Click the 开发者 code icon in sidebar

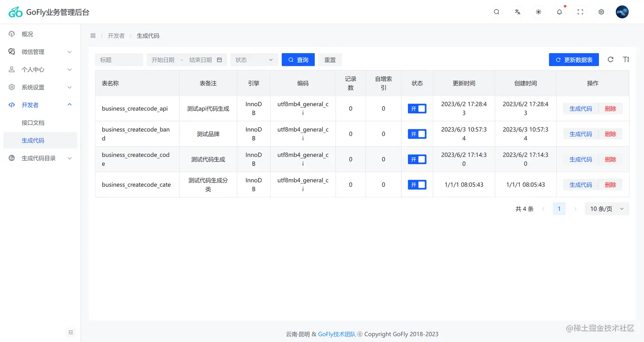(12, 105)
